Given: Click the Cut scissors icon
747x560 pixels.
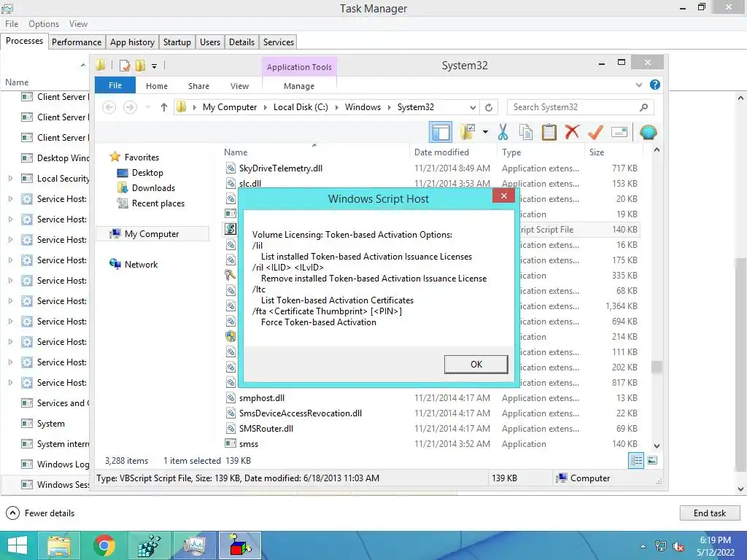Looking at the screenshot, I should click(x=503, y=132).
